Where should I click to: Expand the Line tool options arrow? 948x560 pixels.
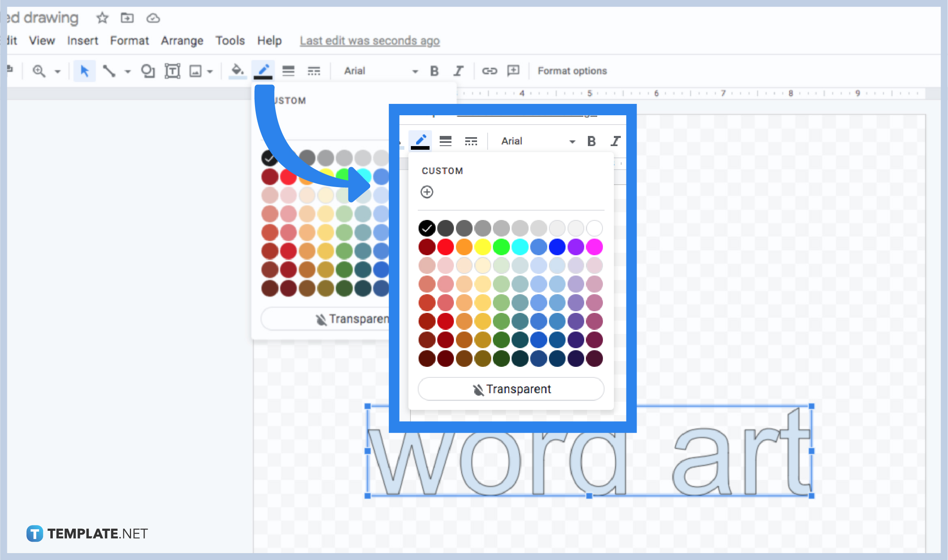[x=128, y=71]
